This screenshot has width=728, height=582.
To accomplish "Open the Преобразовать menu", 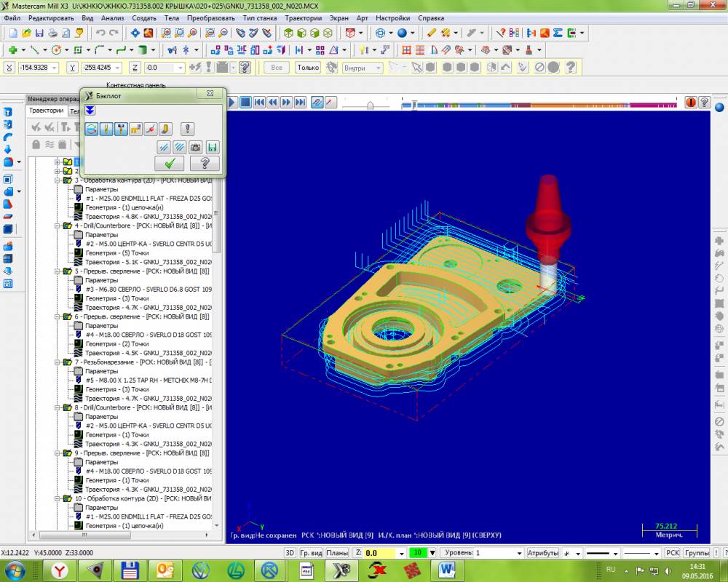I will point(211,18).
